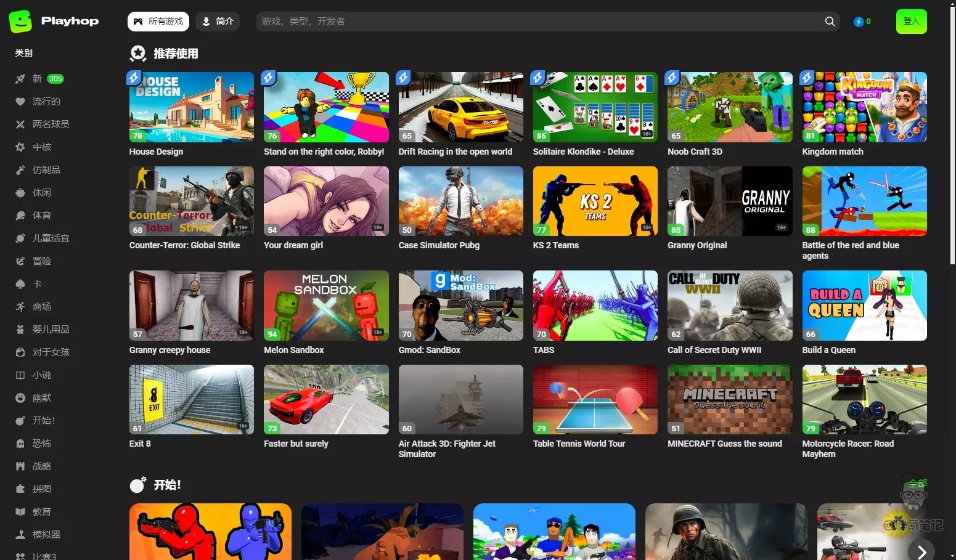Open the House Design game title link
Viewport: 956px width, 560px height.
click(156, 152)
